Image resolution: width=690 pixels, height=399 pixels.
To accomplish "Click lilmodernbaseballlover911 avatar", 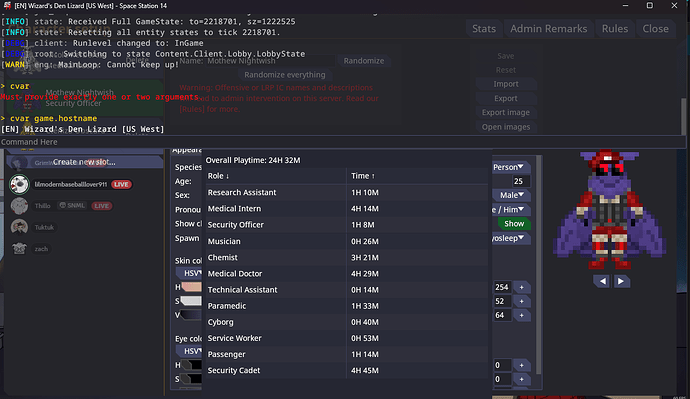I will 19,184.
